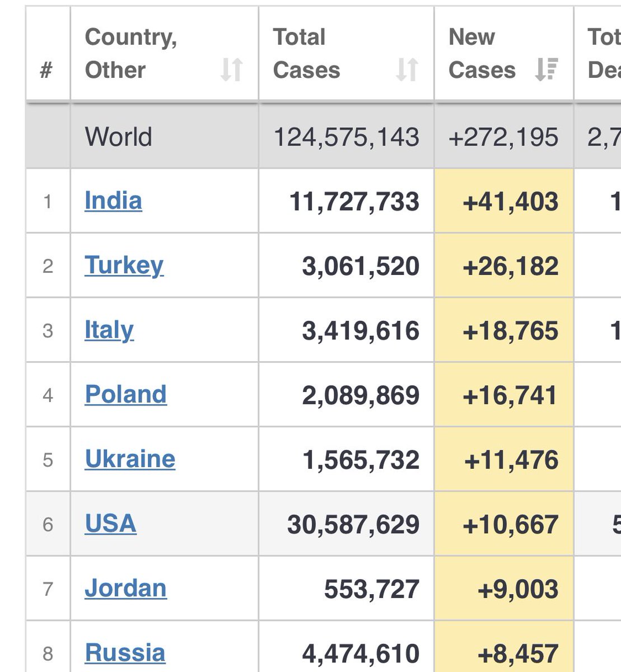This screenshot has height=672, width=621.
Task: Sort by Country column arrows icon
Action: 231,70
